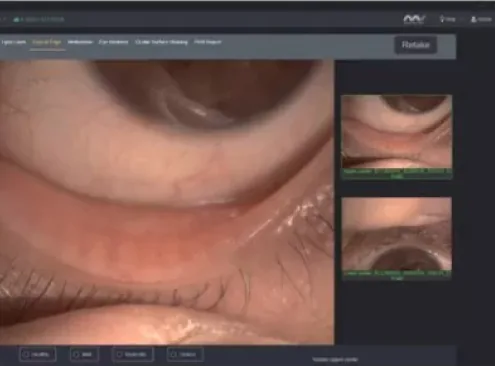Screen dimensions: 495x366
Task: Switch to the Meibomian tab
Action: point(80,42)
